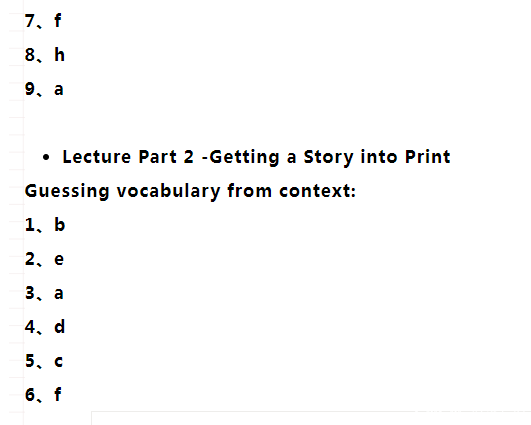531x425 pixels.
Task: Click the word "Part" in the heading
Action: point(157,157)
